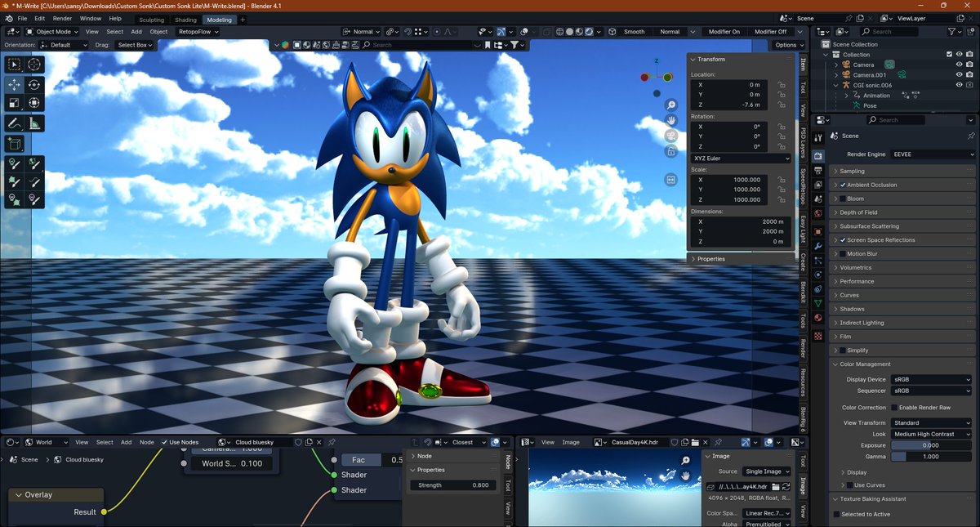980x527 pixels.
Task: Collapse the CGI sonic.006 tree item
Action: (835, 85)
